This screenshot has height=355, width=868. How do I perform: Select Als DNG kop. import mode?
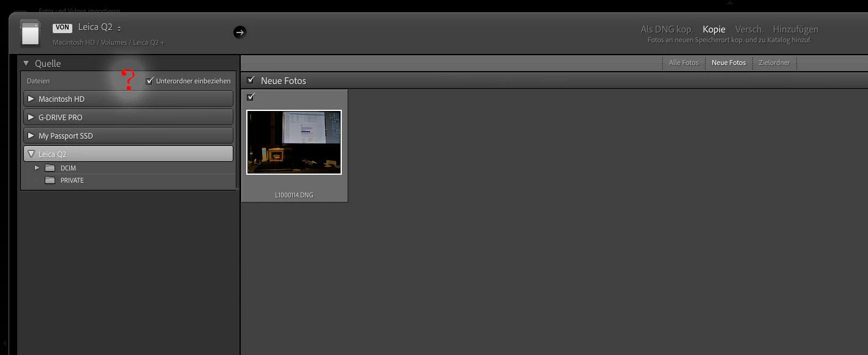coord(667,29)
